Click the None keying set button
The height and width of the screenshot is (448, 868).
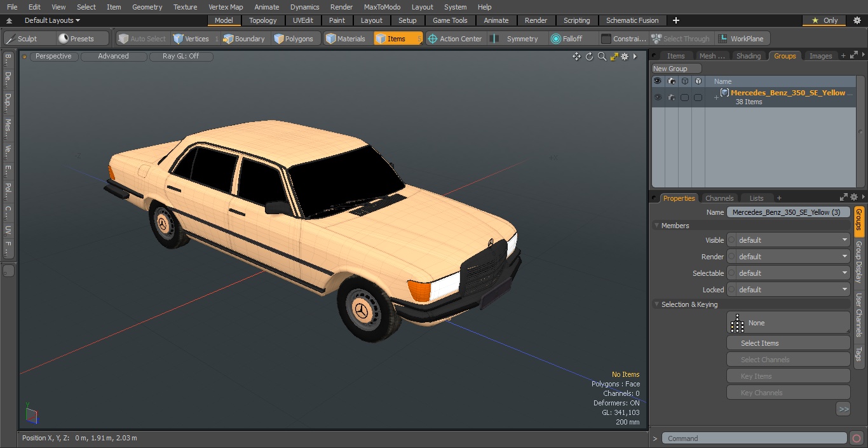(788, 323)
